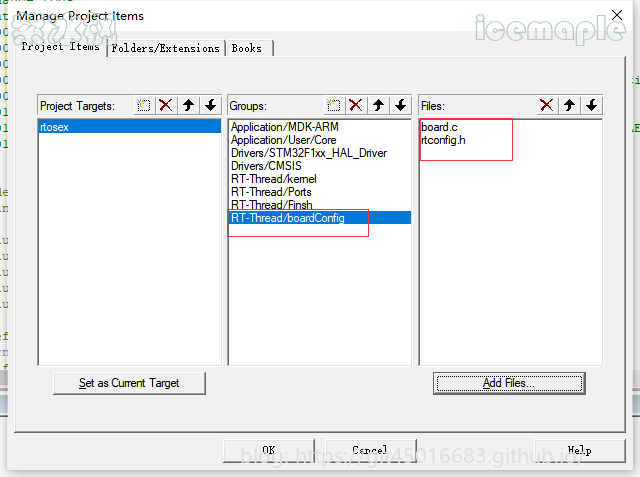Open Help for this dialog

coord(580,450)
